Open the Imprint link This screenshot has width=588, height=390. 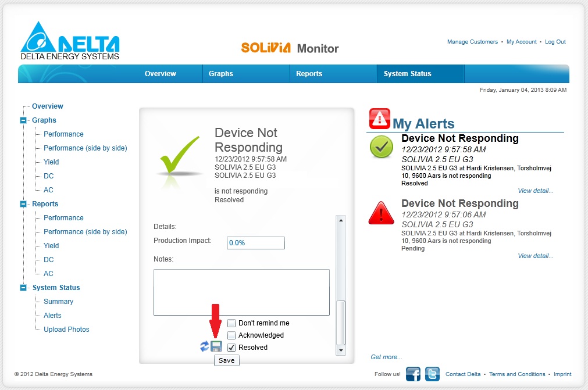point(562,374)
